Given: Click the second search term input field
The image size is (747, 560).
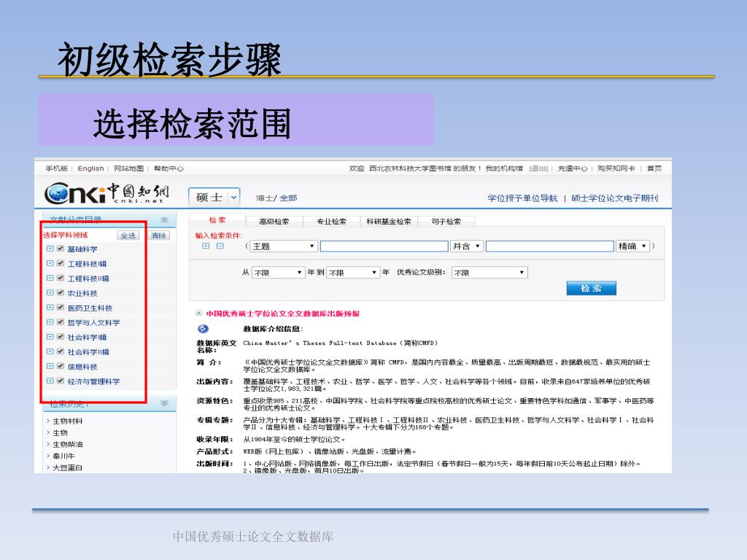Looking at the screenshot, I should 550,246.
